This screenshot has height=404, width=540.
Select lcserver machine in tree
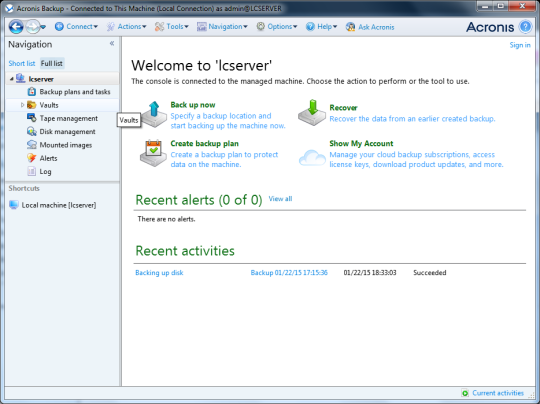pos(41,79)
